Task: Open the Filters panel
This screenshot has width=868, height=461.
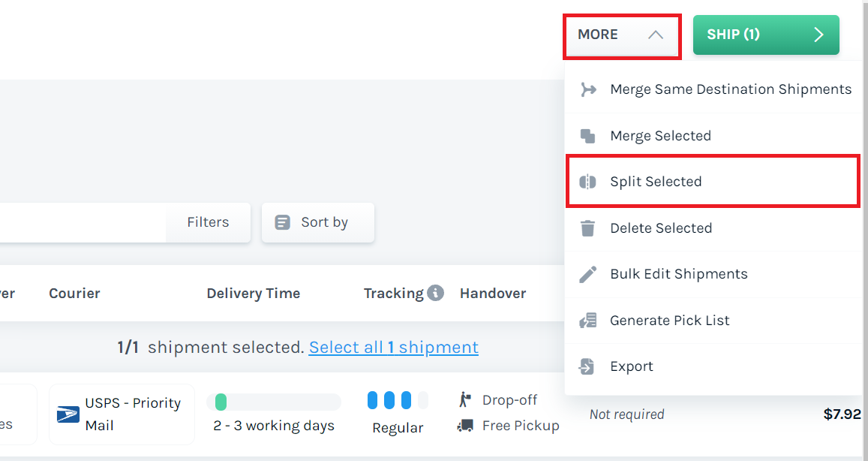Action: (x=208, y=222)
